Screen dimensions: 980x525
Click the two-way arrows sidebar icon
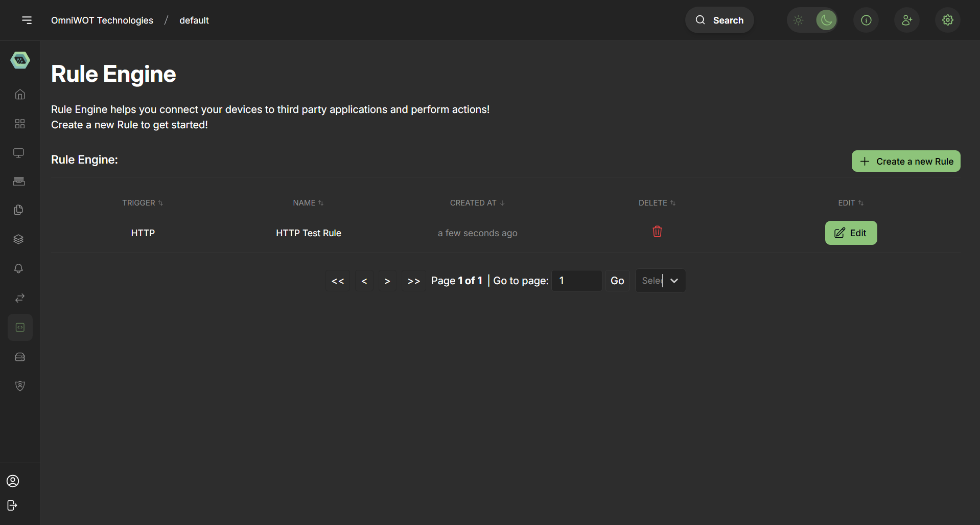(x=20, y=298)
